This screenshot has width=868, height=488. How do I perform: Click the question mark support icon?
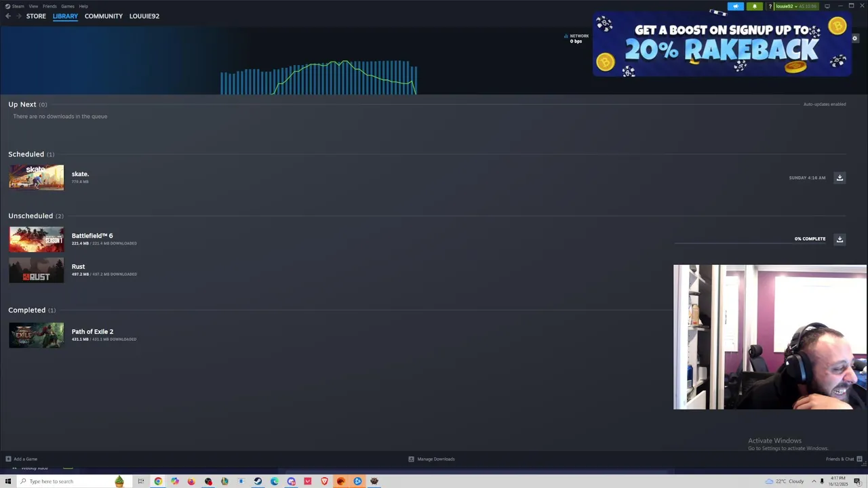tap(770, 6)
